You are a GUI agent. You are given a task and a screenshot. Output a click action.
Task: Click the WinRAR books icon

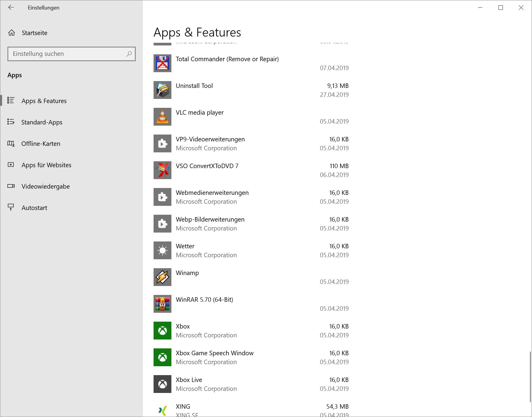tap(162, 304)
